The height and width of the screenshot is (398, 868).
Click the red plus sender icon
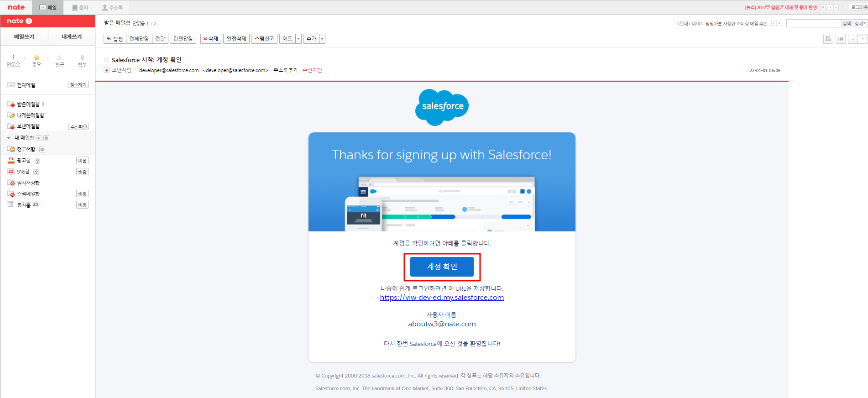(x=106, y=70)
